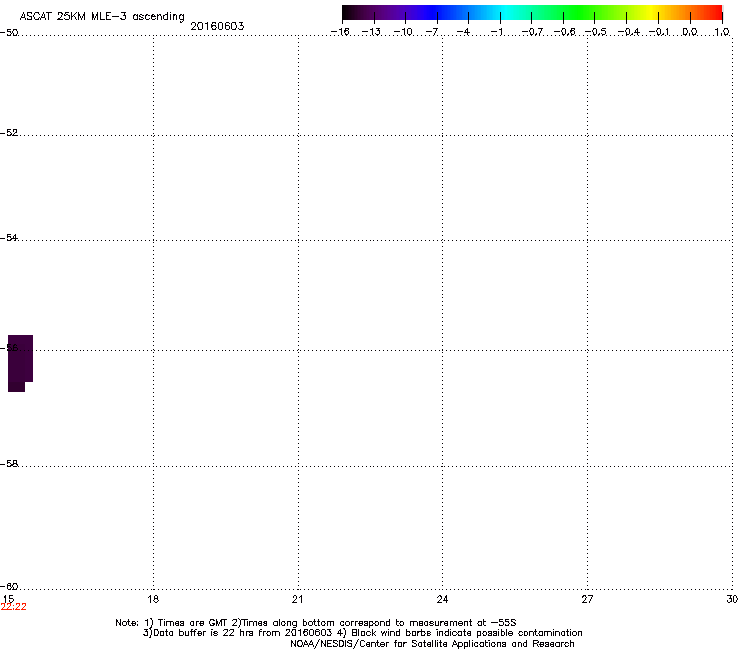Screen dimensions: 740x650
Task: Click the dark purple data patch
Action: click(20, 363)
